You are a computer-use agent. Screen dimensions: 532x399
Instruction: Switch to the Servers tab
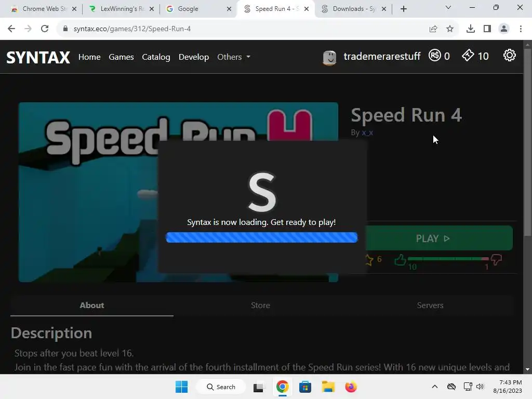(430, 305)
